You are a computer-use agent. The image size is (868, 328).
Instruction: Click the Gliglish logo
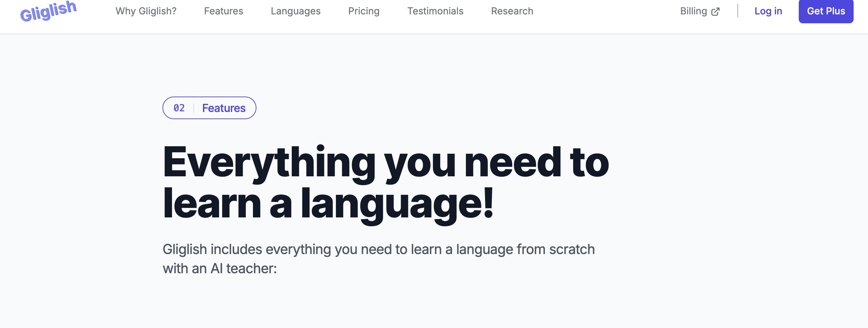click(48, 11)
